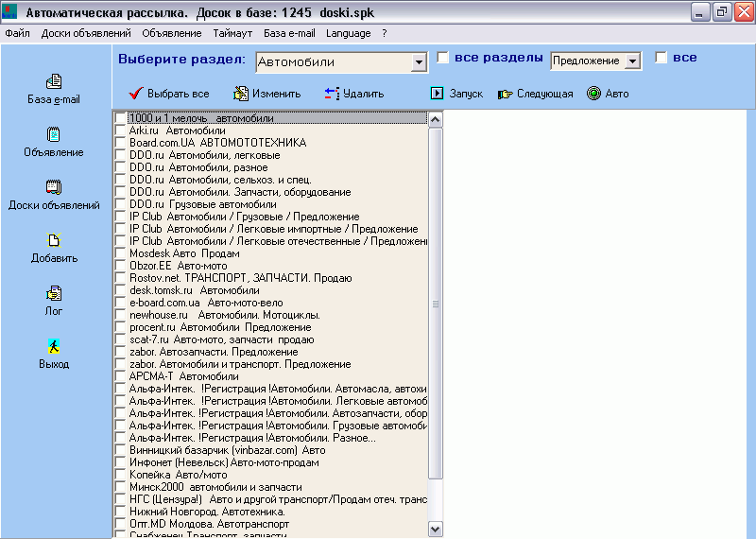The image size is (756, 539).
Task: Tick the все checkbox next to Предложение
Action: pos(661,58)
